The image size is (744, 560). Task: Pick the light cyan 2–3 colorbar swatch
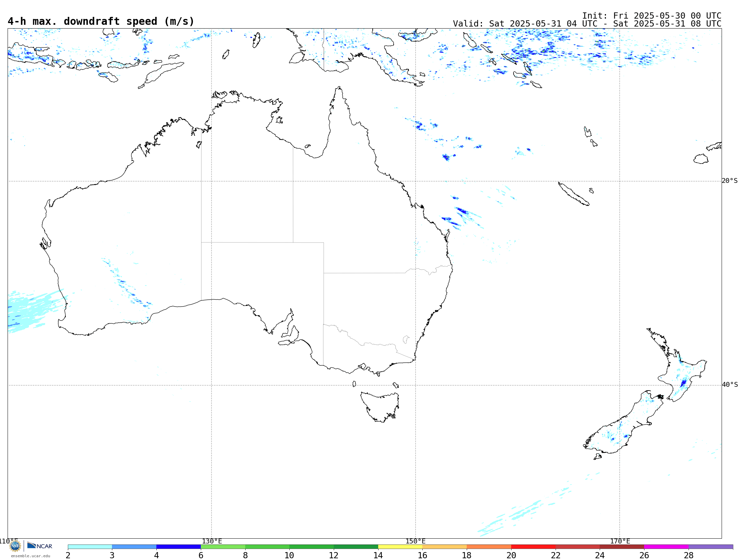tap(90, 547)
